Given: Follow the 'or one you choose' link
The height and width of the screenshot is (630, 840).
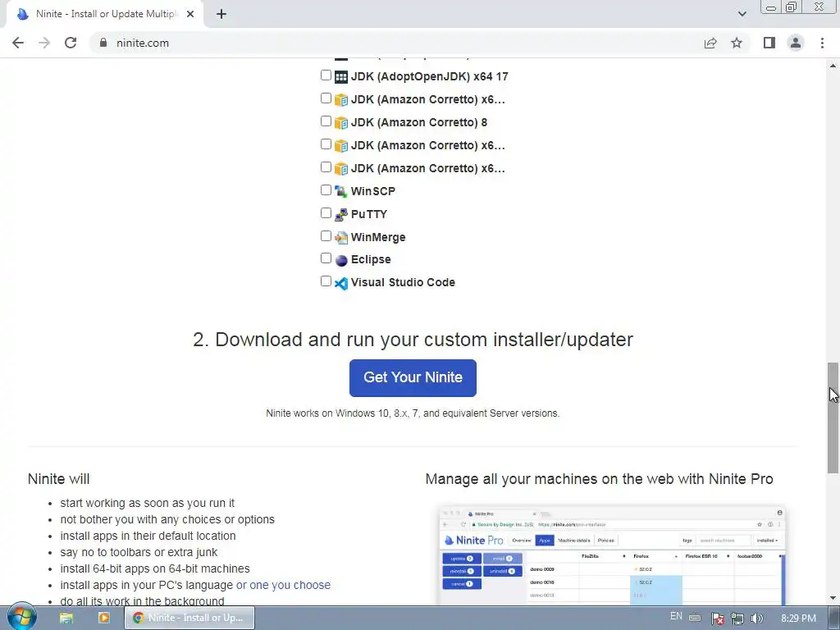Looking at the screenshot, I should (283, 585).
